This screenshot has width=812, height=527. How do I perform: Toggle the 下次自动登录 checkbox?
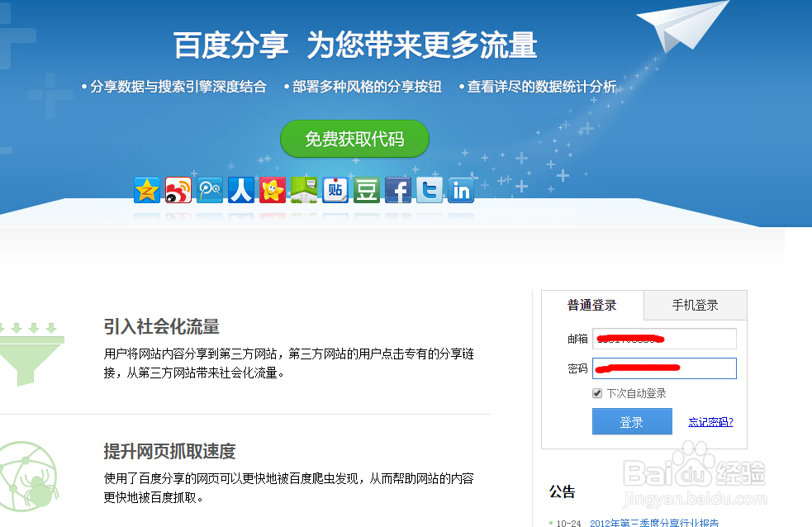(x=597, y=393)
